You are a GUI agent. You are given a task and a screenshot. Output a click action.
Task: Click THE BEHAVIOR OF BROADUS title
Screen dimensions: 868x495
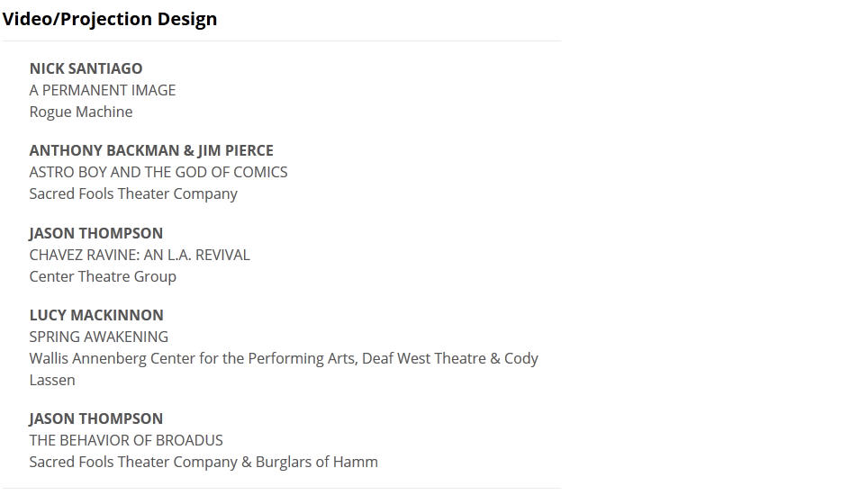click(x=126, y=440)
